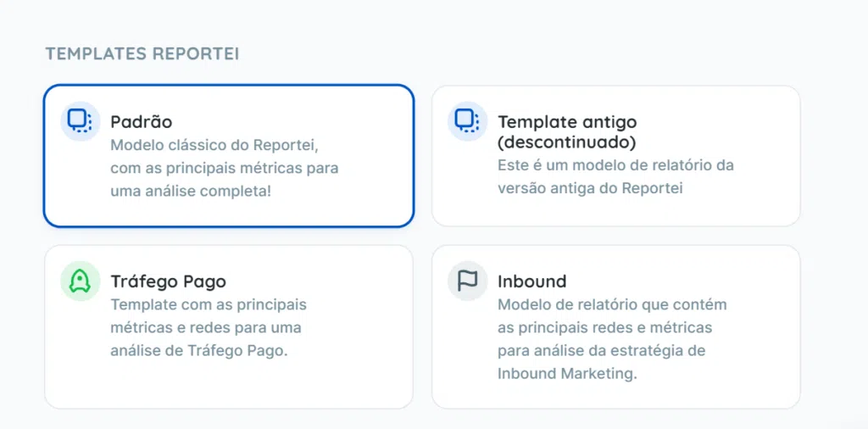Click the Inbound flag icon
Viewport: 868px width, 429px height.
click(x=467, y=281)
